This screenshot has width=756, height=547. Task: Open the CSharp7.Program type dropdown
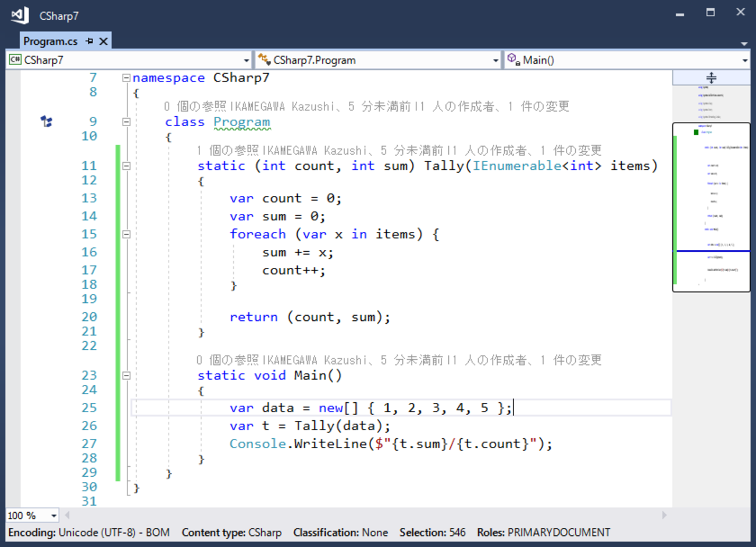click(495, 60)
